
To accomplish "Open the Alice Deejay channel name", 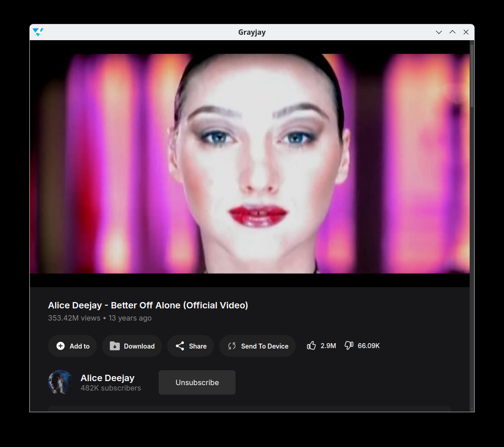I will [108, 378].
